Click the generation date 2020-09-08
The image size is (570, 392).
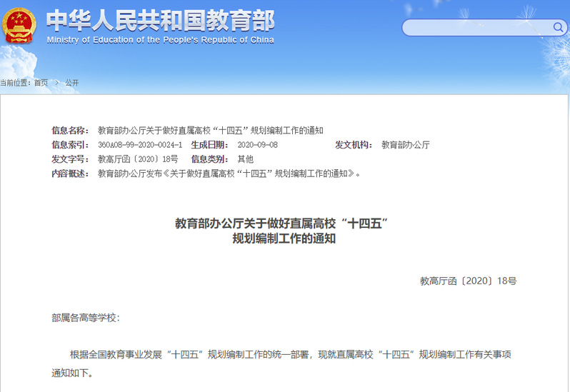pos(257,145)
